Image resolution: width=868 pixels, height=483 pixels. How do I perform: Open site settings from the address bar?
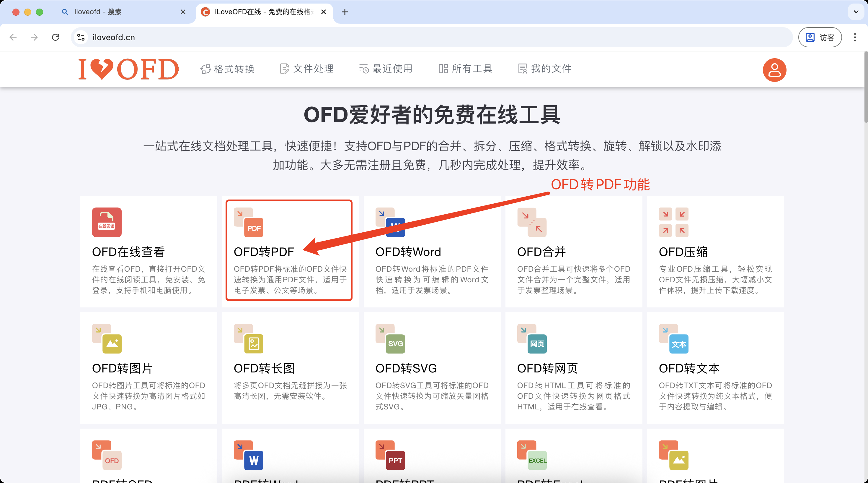point(81,37)
